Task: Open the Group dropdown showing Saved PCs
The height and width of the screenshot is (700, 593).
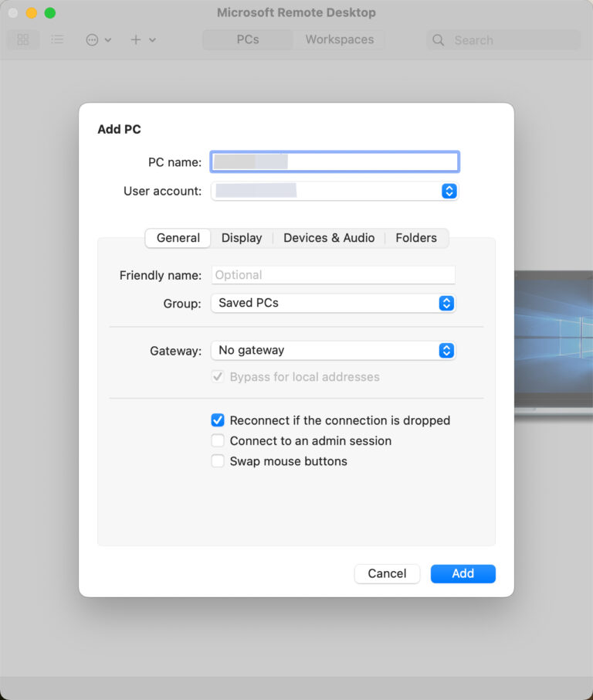Action: click(334, 303)
